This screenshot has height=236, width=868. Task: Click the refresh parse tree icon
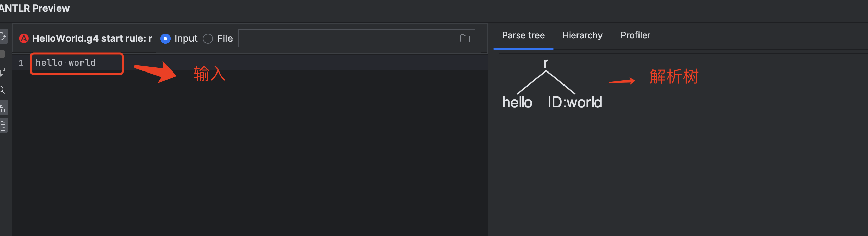[3, 36]
